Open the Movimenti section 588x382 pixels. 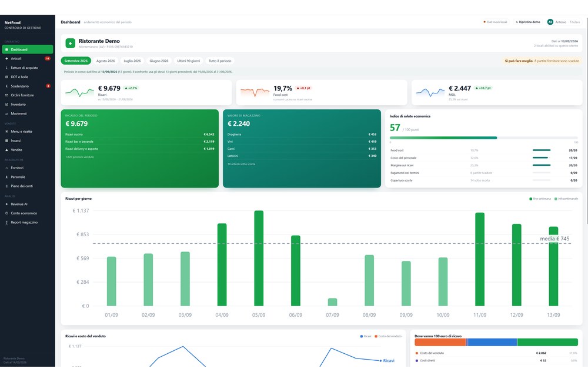(28, 113)
